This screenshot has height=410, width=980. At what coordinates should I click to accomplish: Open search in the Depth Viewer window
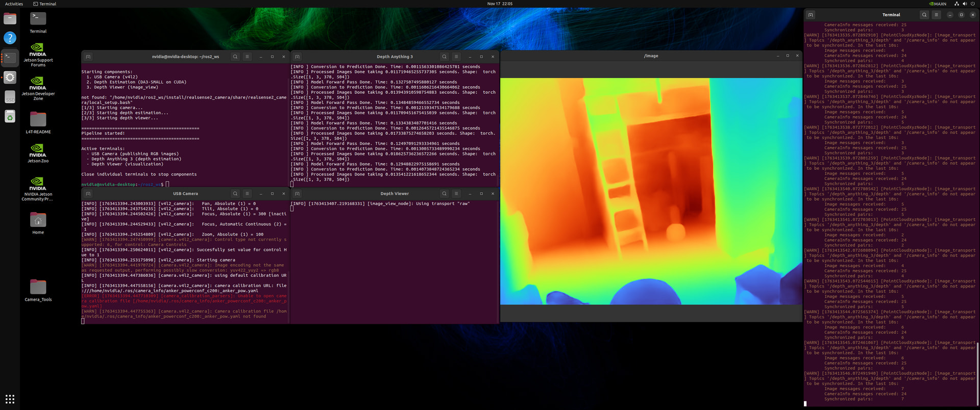click(445, 194)
